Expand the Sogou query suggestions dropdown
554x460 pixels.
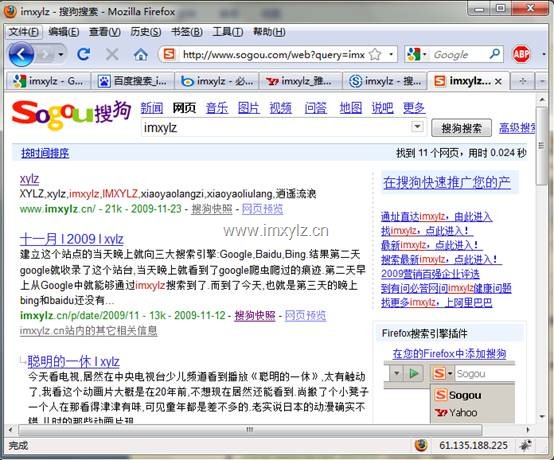pyautogui.click(x=417, y=126)
